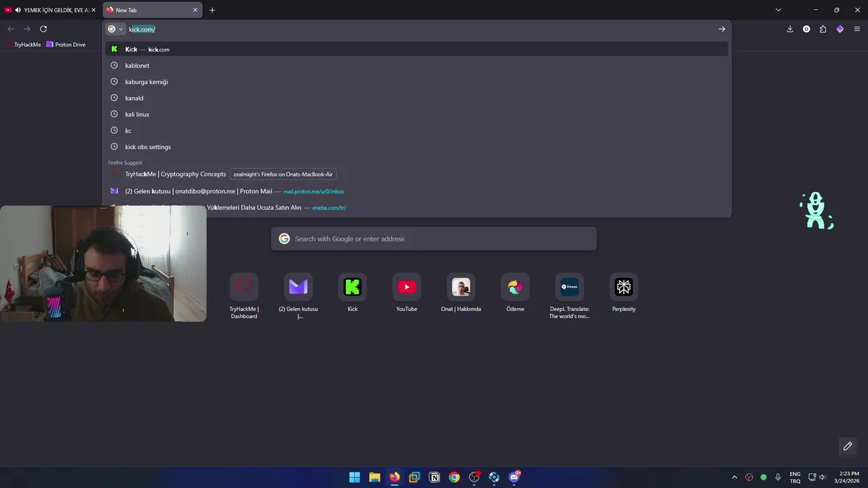
Task: Select the New Tab tab
Action: [153, 10]
